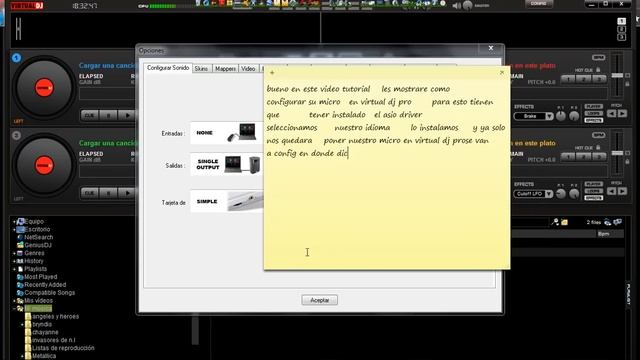The width and height of the screenshot is (640, 360).
Task: Click the Aceptar button
Action: pos(320,300)
